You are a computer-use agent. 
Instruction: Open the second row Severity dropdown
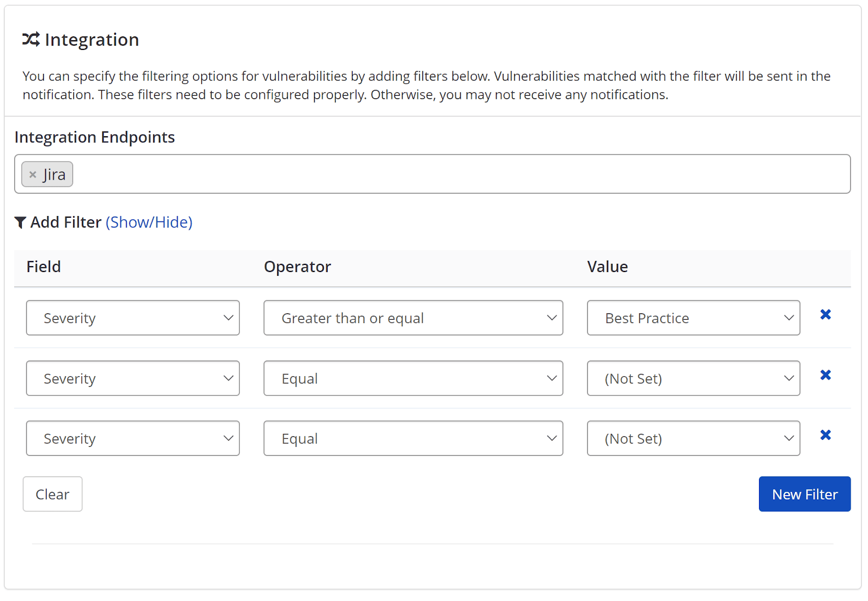(x=132, y=378)
